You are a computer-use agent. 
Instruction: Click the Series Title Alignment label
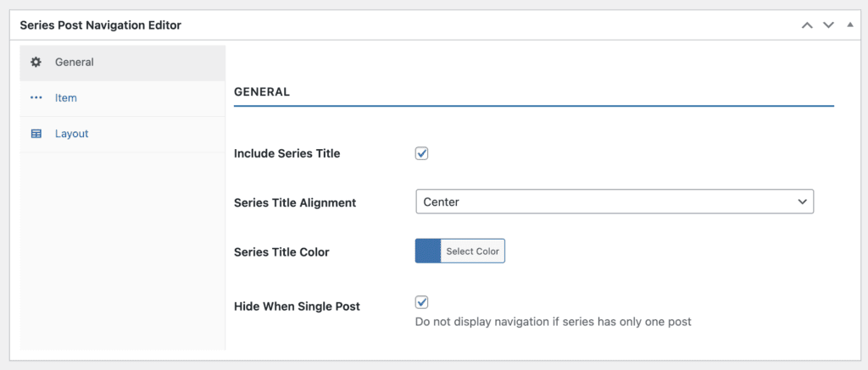click(295, 203)
